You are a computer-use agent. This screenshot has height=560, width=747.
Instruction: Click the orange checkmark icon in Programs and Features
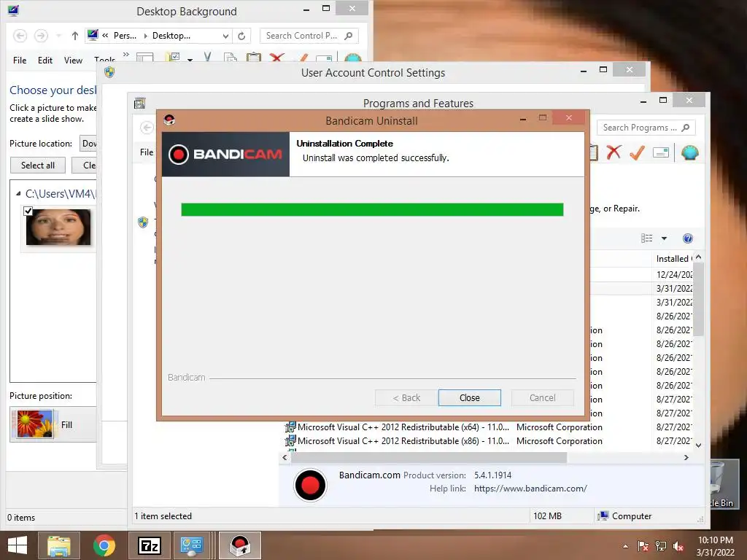[x=637, y=152]
